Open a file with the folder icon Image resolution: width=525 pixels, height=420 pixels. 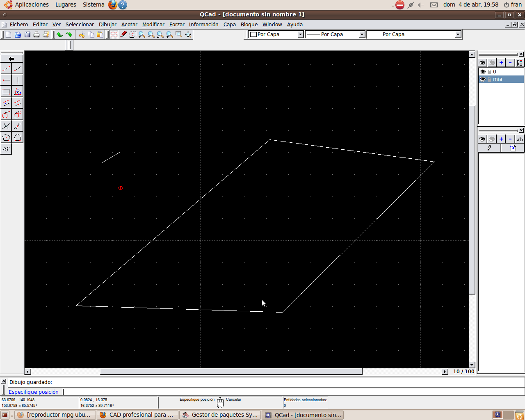point(18,34)
